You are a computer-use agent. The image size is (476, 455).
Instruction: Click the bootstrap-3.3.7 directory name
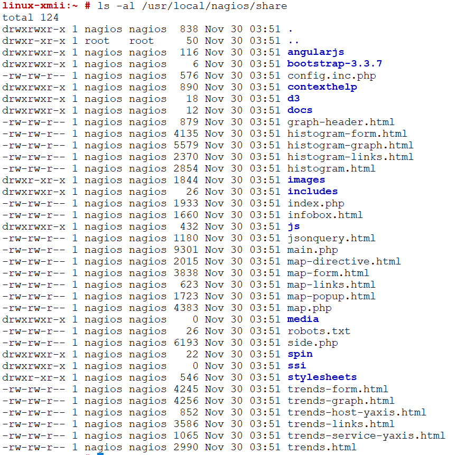point(334,64)
